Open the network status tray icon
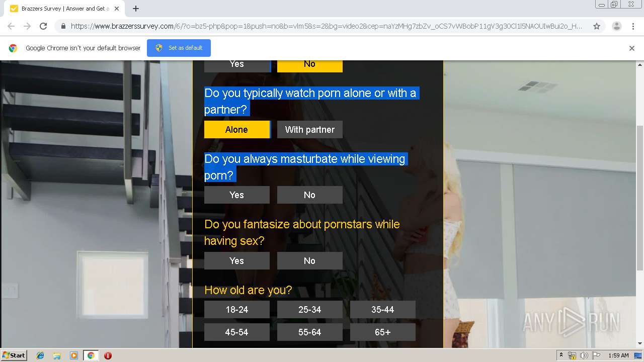 (x=572, y=355)
